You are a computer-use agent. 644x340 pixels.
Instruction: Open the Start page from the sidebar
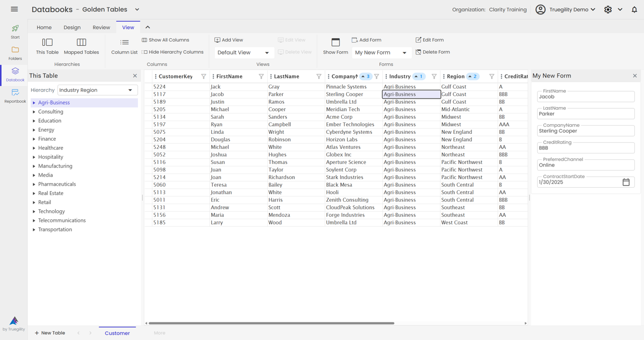coord(15,31)
